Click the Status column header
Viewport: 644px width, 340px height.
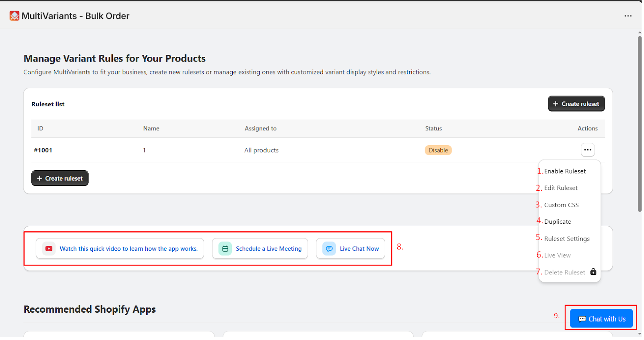click(x=433, y=128)
